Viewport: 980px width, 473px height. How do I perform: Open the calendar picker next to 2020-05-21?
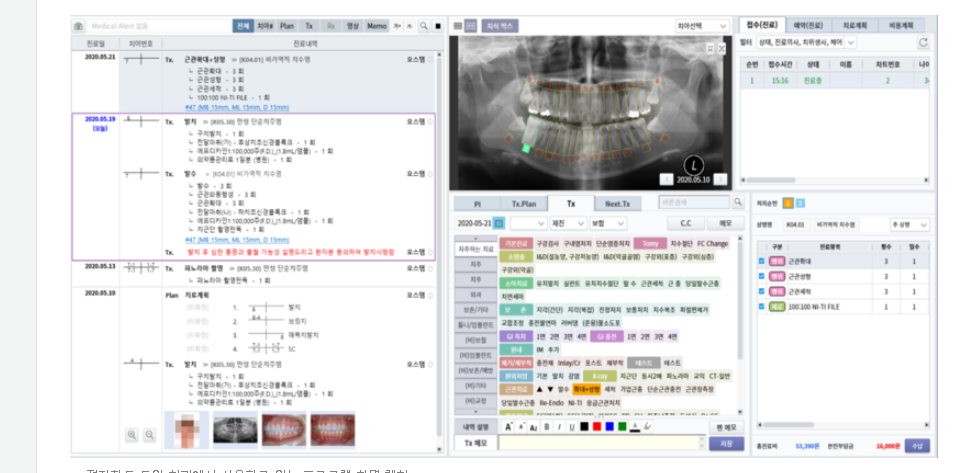[x=499, y=224]
